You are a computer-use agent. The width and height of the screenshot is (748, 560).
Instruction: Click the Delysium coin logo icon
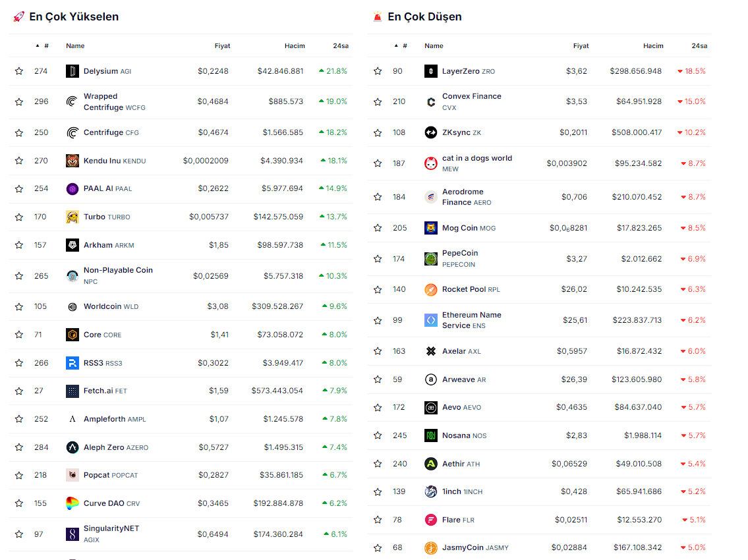coord(72,71)
